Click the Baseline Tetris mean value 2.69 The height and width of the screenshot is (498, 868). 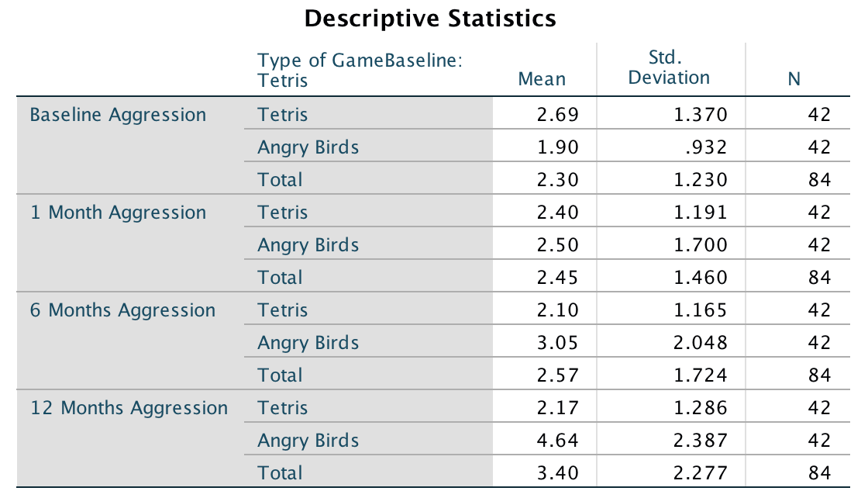coord(557,115)
